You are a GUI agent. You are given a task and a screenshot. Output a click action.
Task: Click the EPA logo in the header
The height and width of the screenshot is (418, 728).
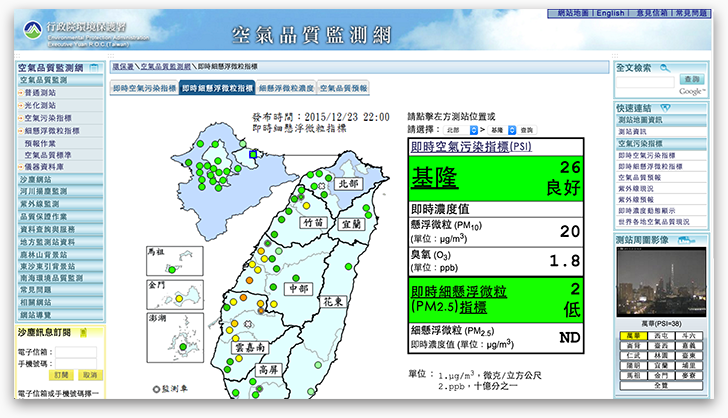[32, 31]
